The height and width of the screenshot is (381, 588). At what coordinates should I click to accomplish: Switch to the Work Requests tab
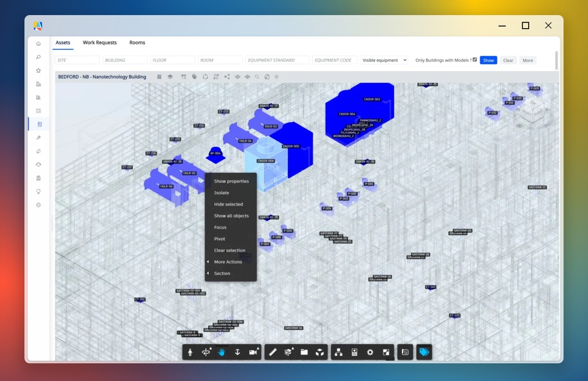point(99,43)
